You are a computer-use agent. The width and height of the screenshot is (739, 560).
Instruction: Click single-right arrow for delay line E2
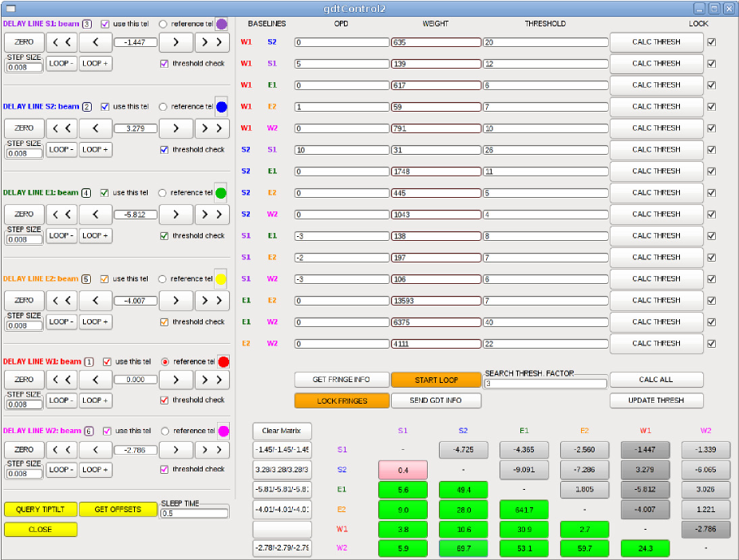click(x=176, y=301)
